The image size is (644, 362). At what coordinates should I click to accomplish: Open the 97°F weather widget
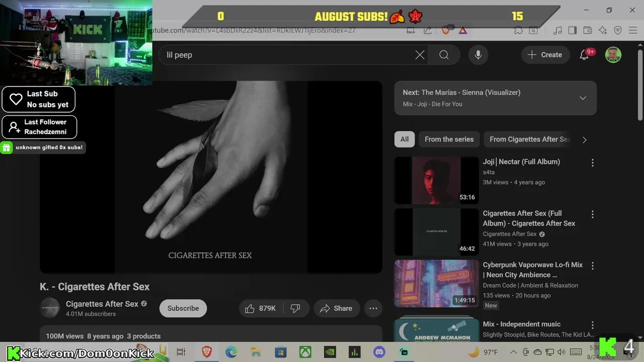[x=483, y=352]
